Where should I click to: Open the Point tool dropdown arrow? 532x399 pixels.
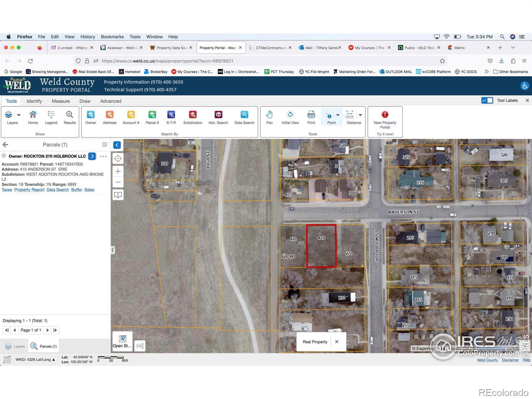[338, 115]
